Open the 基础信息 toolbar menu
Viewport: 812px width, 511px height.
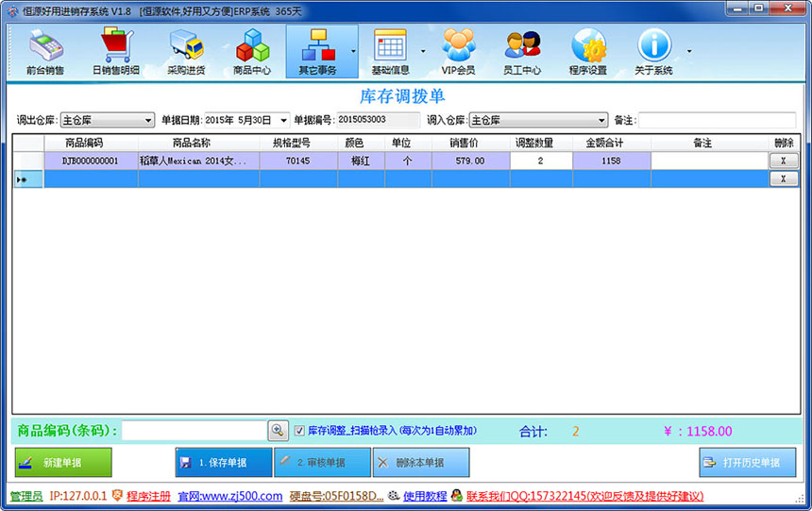(x=390, y=51)
